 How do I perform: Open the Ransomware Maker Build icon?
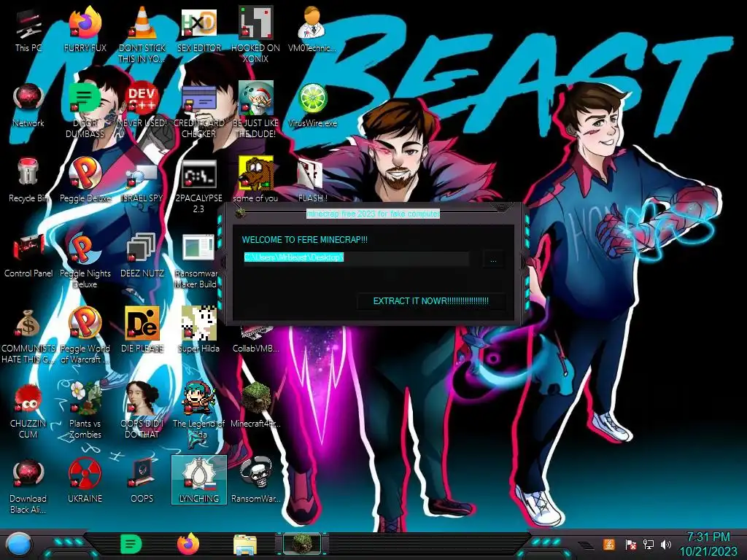point(197,261)
